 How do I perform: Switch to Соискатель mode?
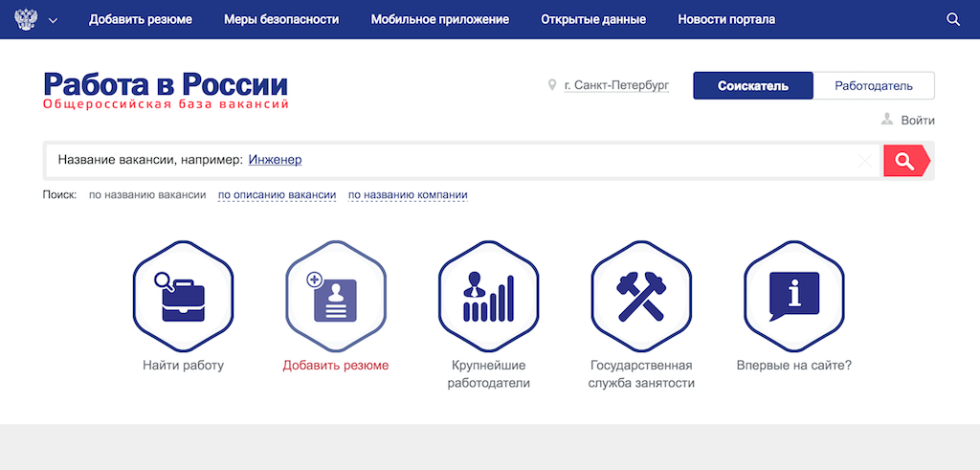(x=752, y=86)
